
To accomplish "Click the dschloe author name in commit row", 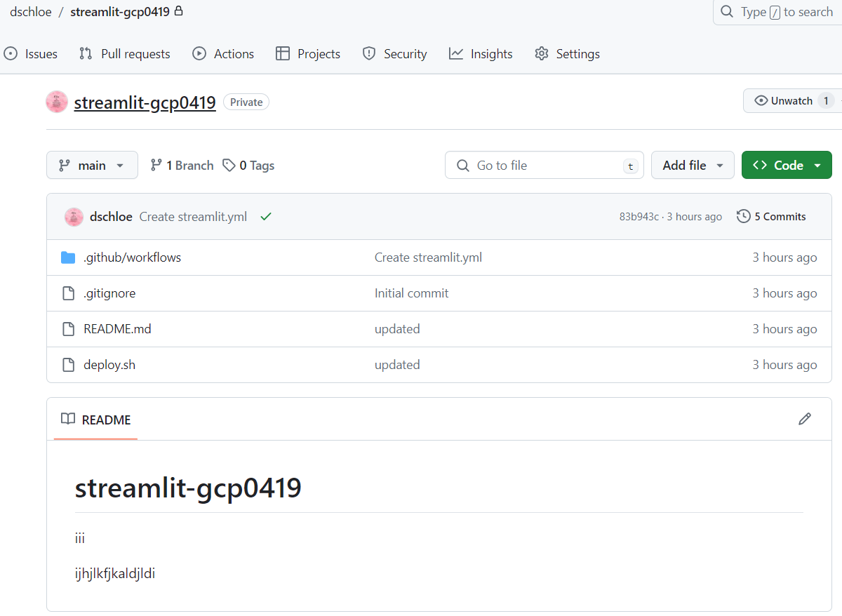I will coord(111,217).
